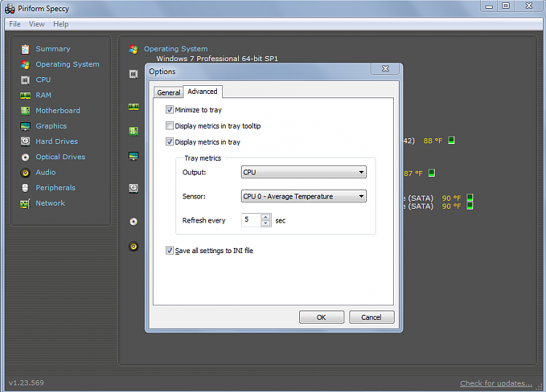Image resolution: width=546 pixels, height=392 pixels.
Task: Click the RAM icon in summary panel
Action: (133, 107)
